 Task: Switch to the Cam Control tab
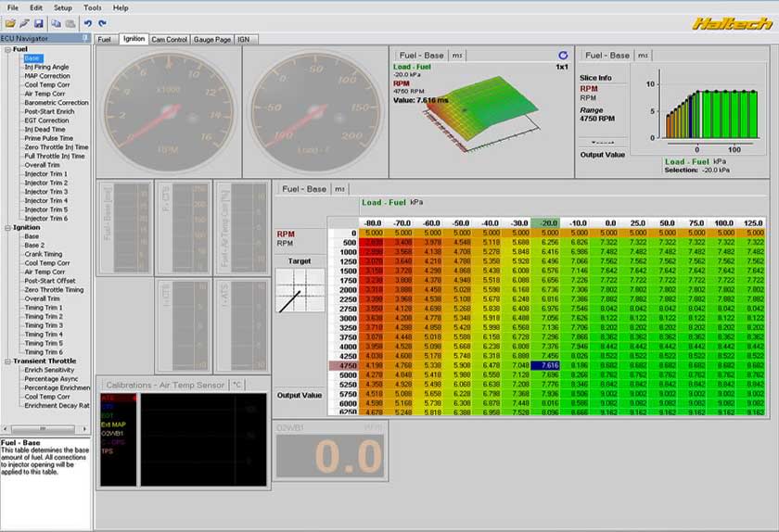click(170, 40)
